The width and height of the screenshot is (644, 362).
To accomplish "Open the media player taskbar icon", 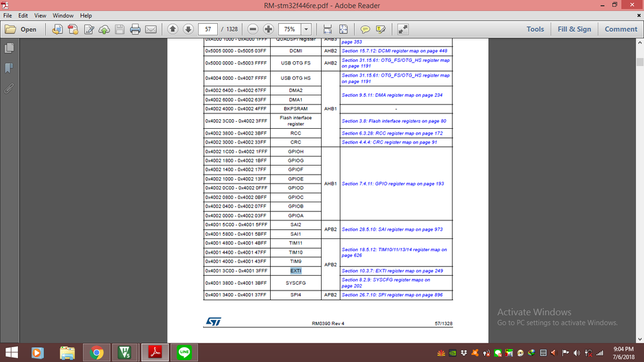I will (x=37, y=352).
